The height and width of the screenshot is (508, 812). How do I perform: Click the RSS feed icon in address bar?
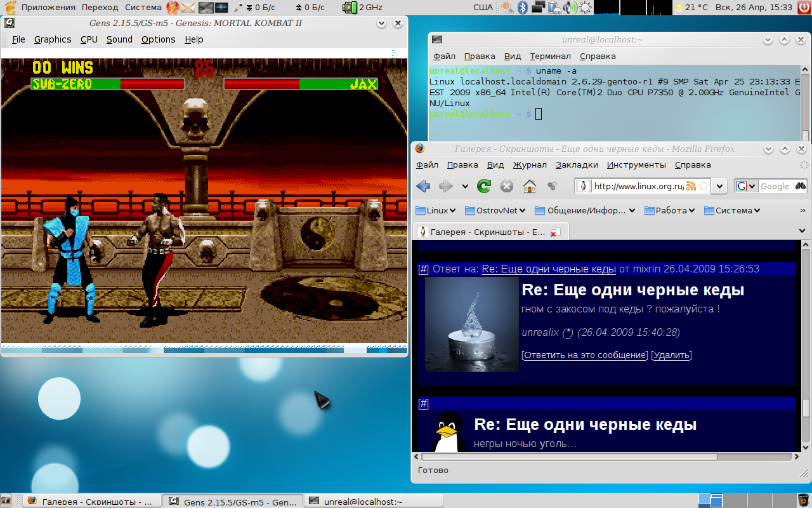click(691, 186)
